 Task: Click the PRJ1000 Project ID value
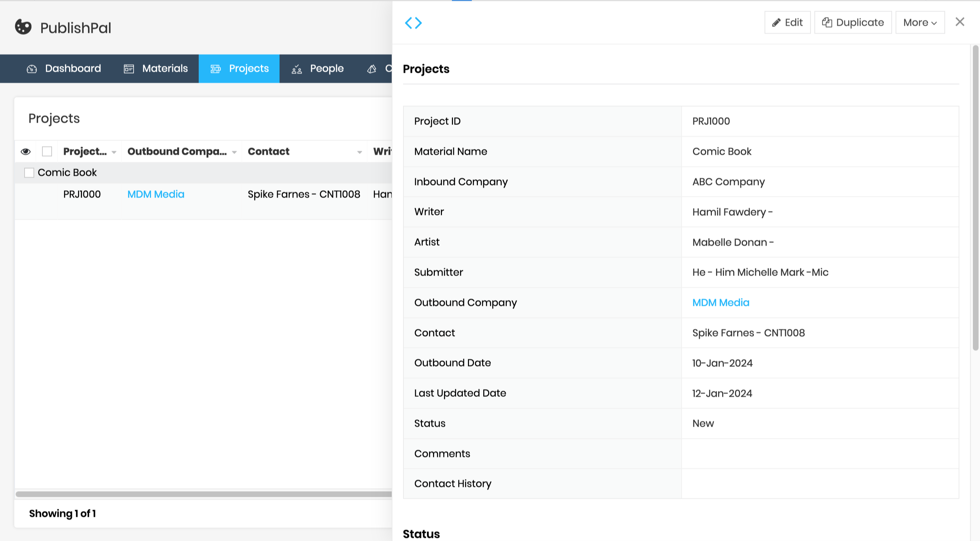(711, 121)
